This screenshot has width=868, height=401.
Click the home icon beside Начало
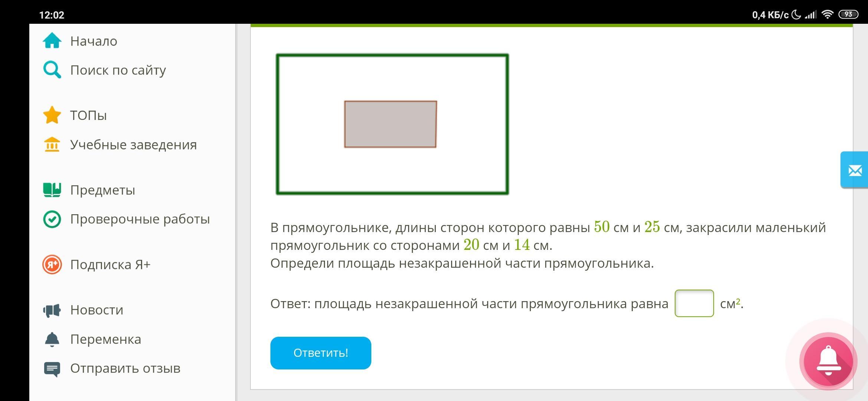coord(52,41)
